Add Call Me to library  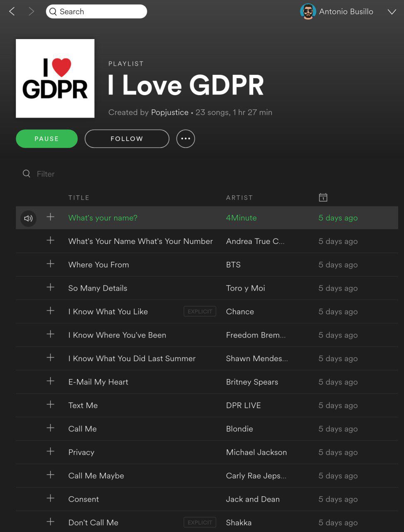click(x=50, y=428)
